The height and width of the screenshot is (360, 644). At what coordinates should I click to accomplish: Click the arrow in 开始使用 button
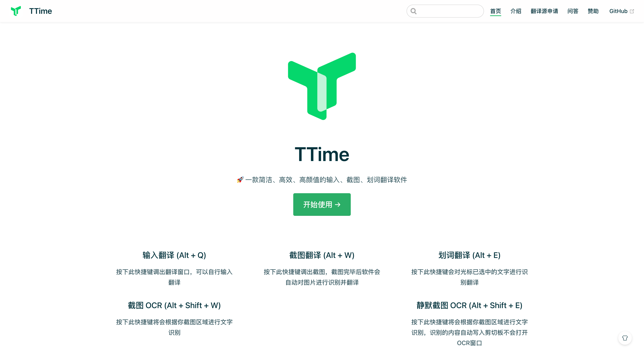click(338, 205)
